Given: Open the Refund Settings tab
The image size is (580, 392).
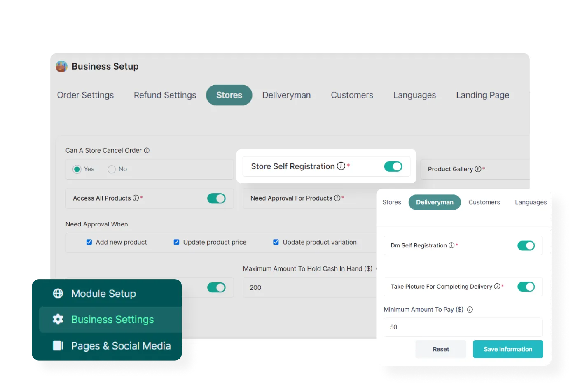Looking at the screenshot, I should tap(165, 95).
